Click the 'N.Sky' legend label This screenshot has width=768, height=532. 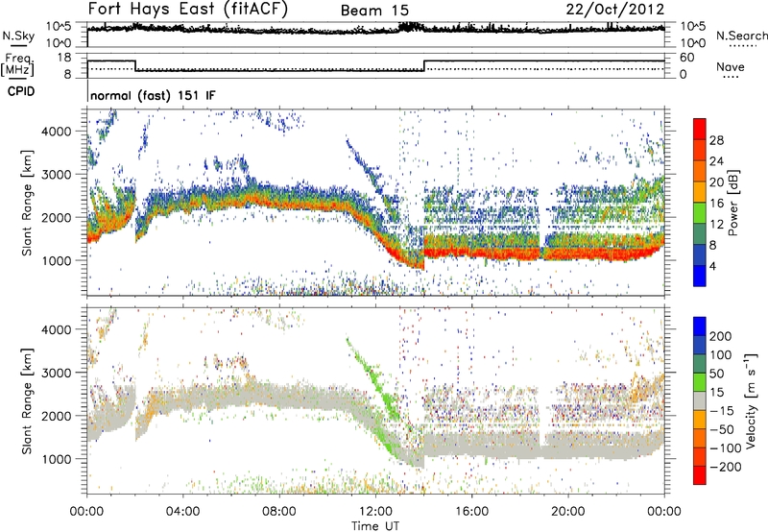[18, 36]
